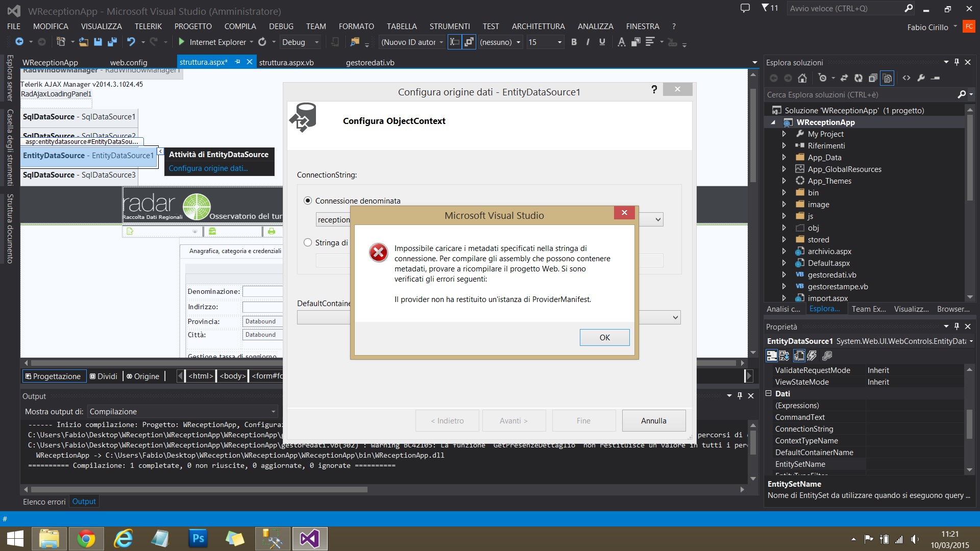Open the DEBUG menu
Viewport: 980px width, 551px height.
(281, 26)
